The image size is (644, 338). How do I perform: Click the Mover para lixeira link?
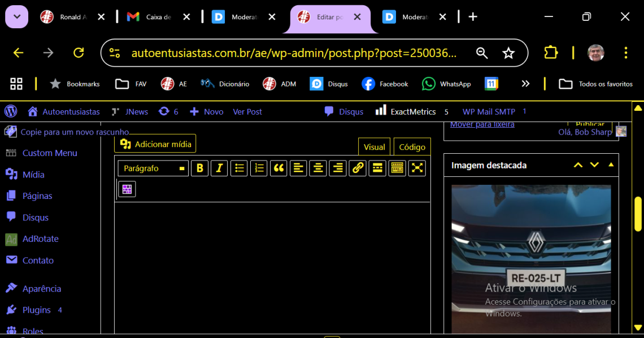tap(482, 124)
